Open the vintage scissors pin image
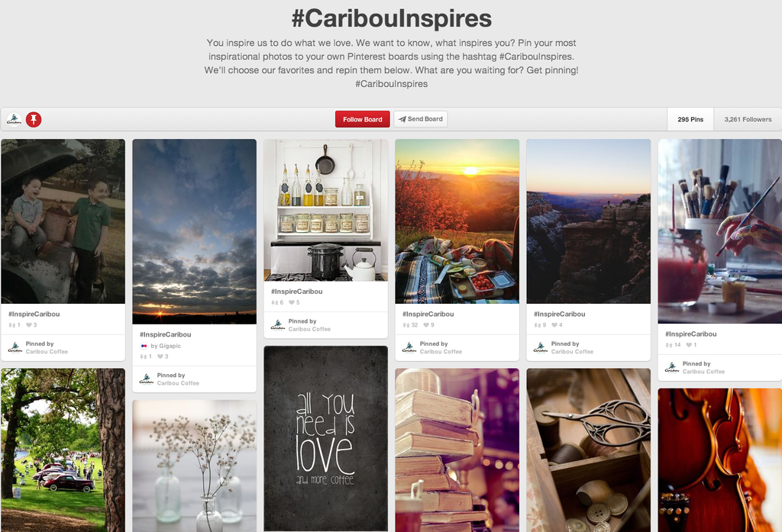Image resolution: width=782 pixels, height=532 pixels. (x=589, y=450)
